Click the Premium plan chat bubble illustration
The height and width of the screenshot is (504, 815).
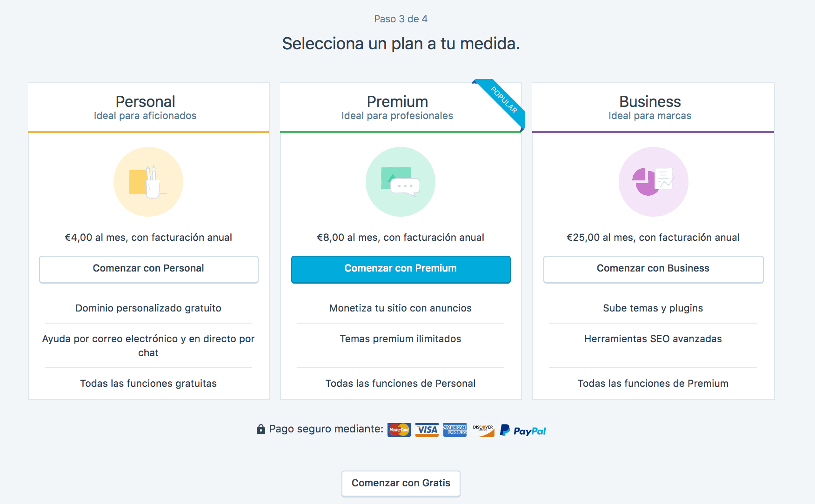coord(401,182)
